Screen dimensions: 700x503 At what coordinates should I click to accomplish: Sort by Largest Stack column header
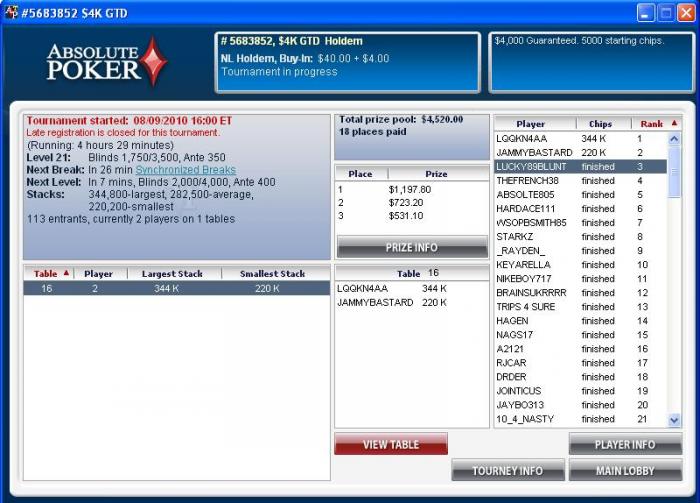[x=174, y=274]
